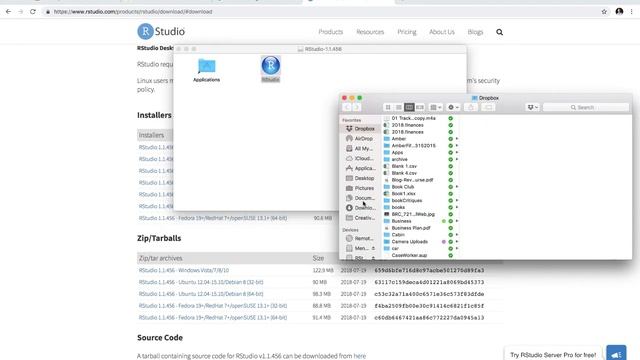This screenshot has width=640, height=360.
Task: Bookmark this page with the star icon
Action: coord(604,12)
